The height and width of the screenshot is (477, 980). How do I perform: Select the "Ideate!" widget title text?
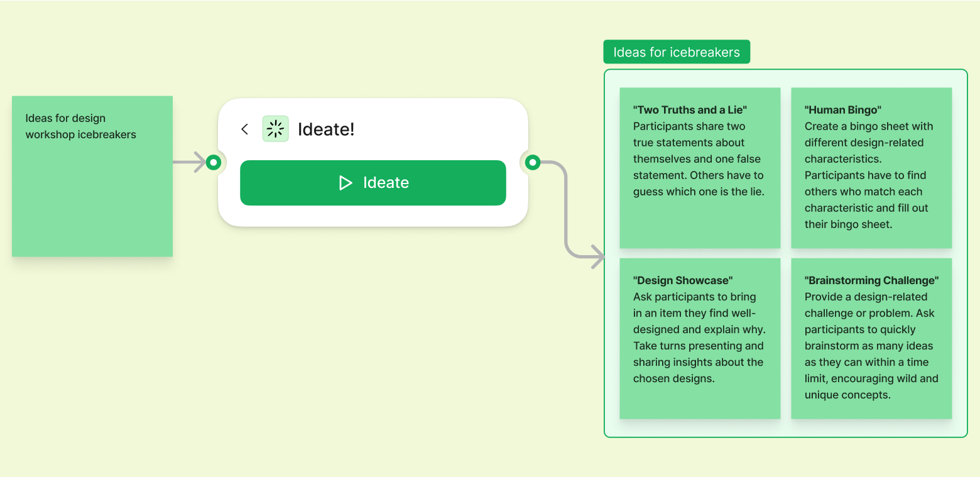pyautogui.click(x=326, y=129)
